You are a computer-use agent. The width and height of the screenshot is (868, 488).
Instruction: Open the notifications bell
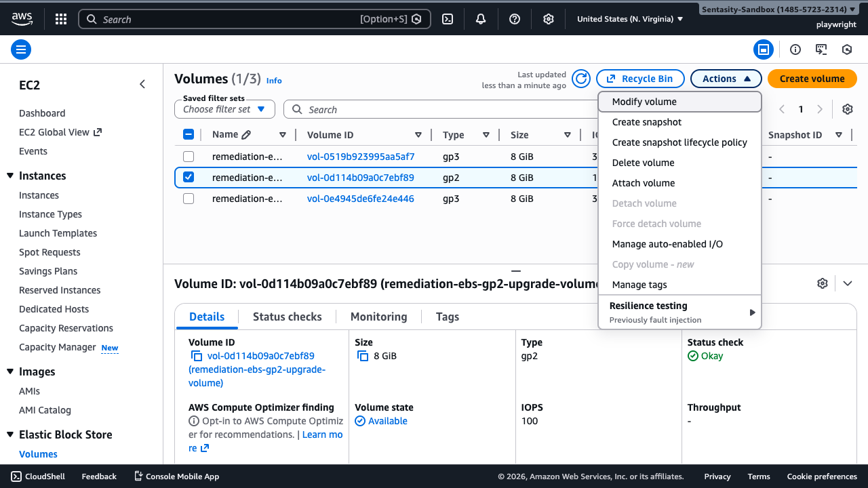tap(481, 19)
